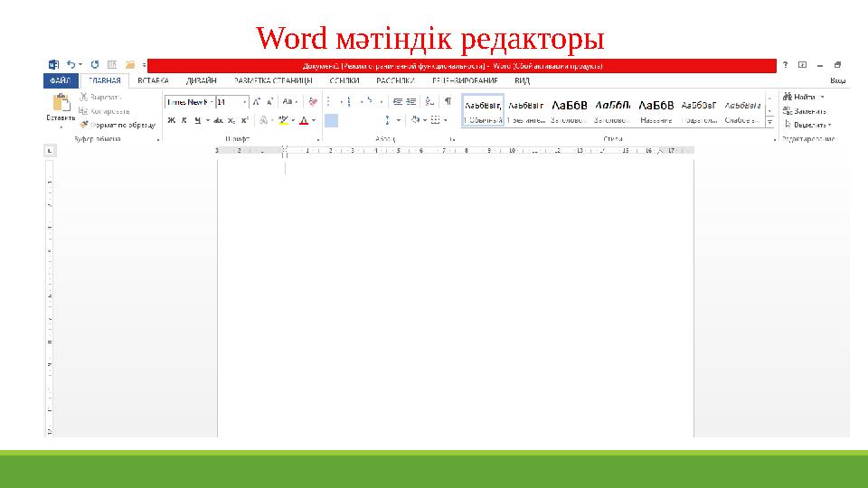Click the Increase Indent icon
The height and width of the screenshot is (488, 868).
[410, 102]
